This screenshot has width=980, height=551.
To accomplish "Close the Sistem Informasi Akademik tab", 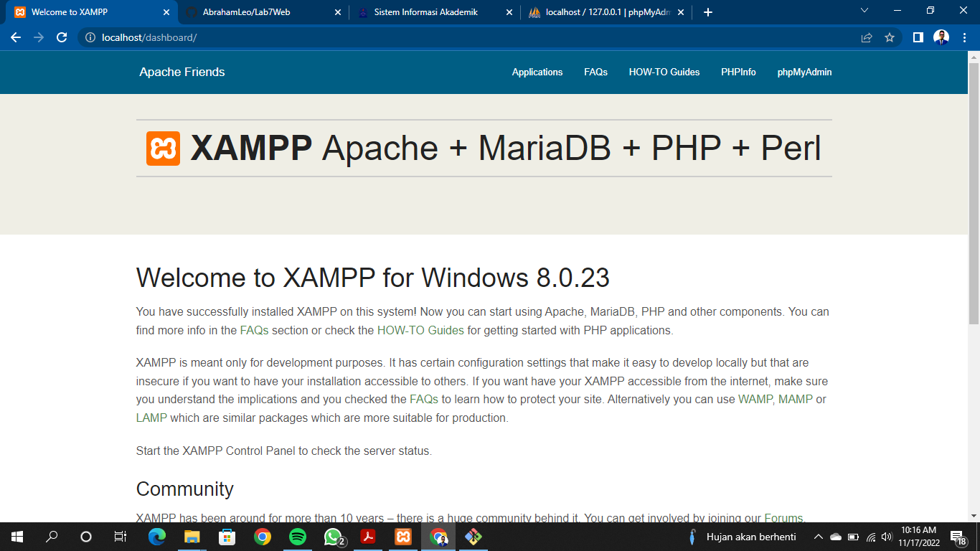I will 509,12.
